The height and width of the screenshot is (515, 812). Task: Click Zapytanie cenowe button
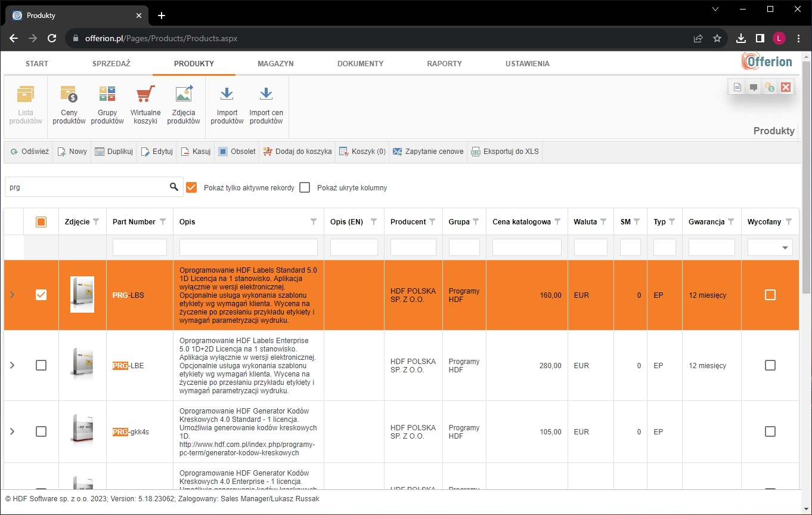(428, 152)
